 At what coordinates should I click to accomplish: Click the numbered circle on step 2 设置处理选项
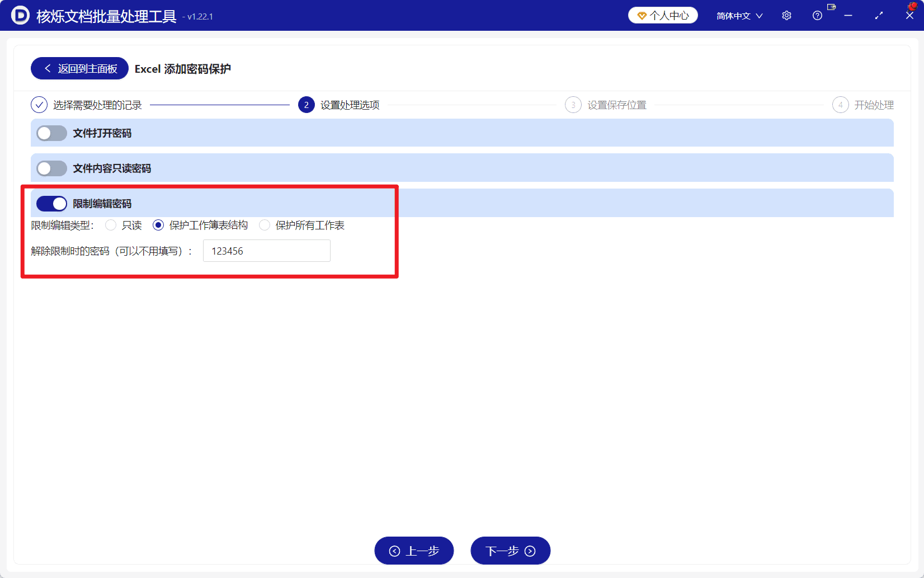306,105
